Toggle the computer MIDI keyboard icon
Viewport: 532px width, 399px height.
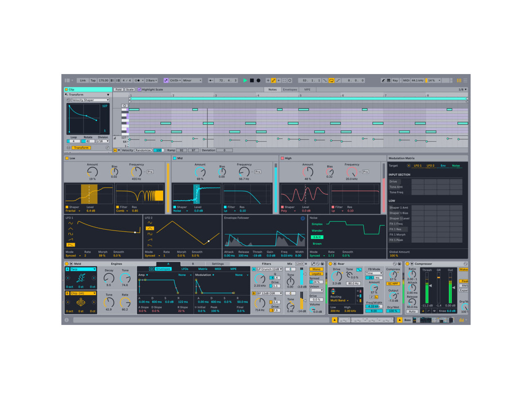pos(389,81)
